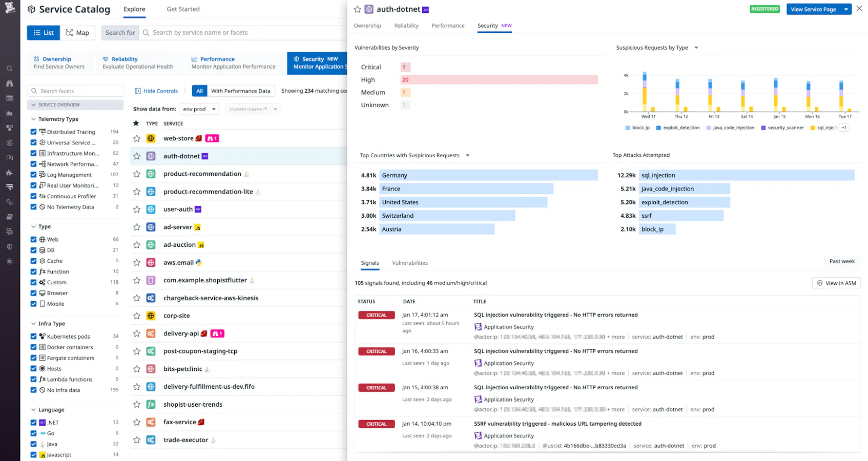This screenshot has width=868, height=461.
Task: Uncheck the Web type filter
Action: [x=34, y=239]
